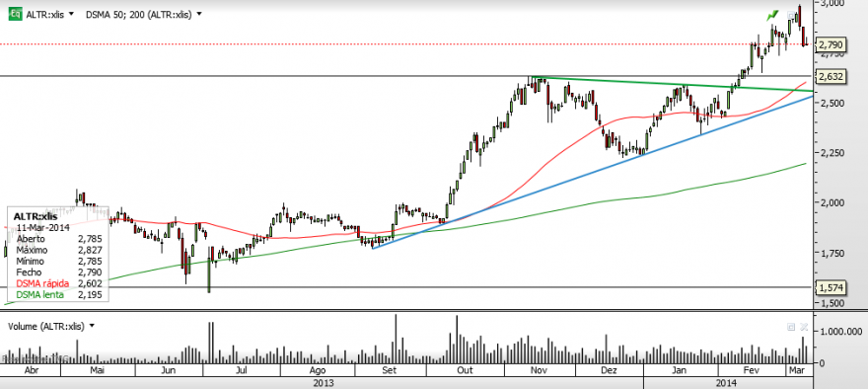Click the 2,000 price axis tick

(832, 202)
